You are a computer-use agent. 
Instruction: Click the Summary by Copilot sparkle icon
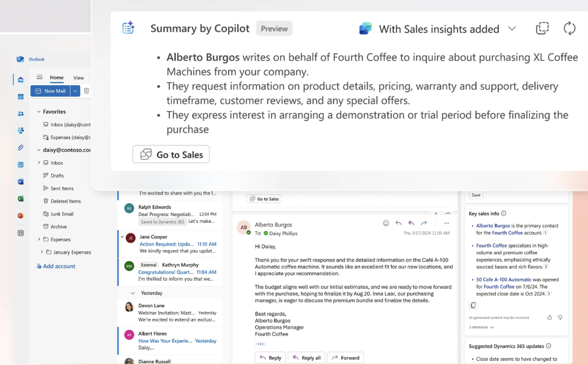[x=128, y=28]
